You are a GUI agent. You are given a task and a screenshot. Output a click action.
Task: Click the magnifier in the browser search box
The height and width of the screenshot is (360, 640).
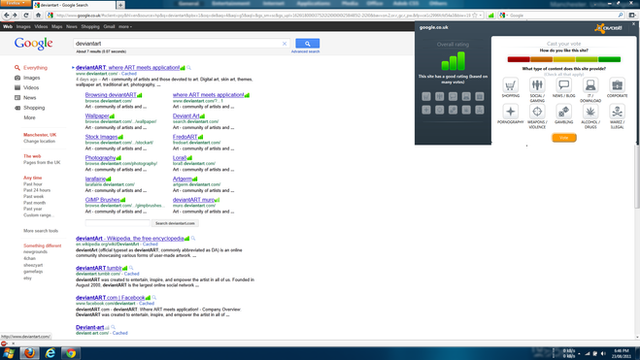pos(620,15)
